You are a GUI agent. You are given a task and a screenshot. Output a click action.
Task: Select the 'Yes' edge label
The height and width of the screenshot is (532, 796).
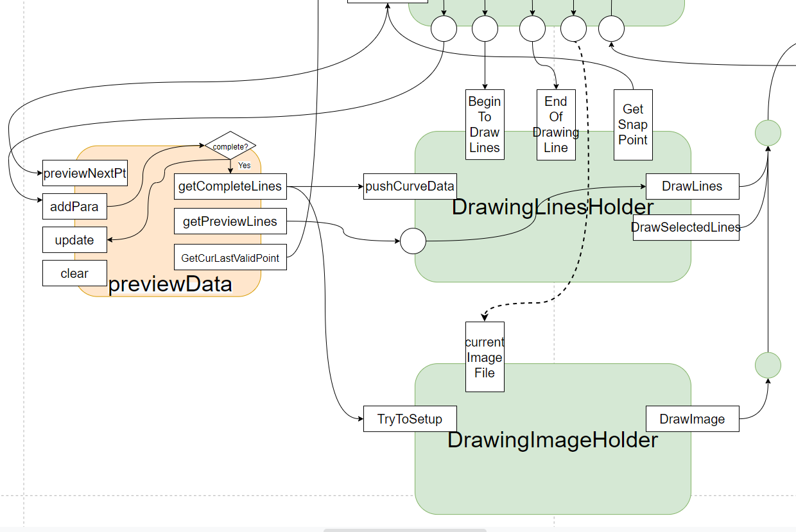click(x=245, y=166)
